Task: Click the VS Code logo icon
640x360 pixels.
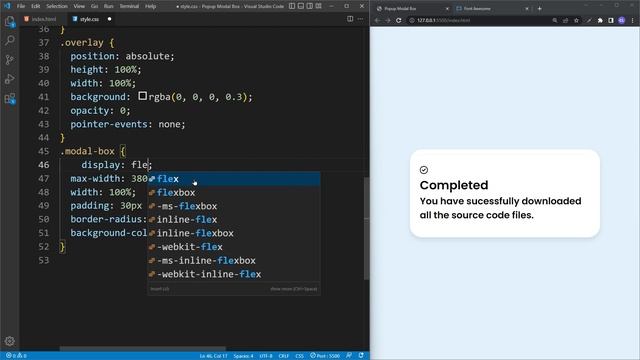Action: click(7, 6)
